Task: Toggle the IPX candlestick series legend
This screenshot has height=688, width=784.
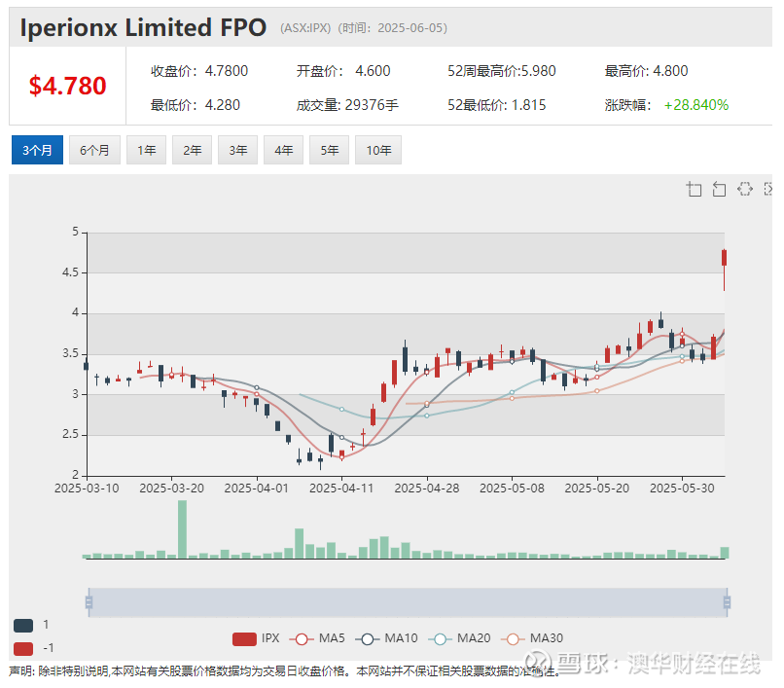Action: (x=256, y=638)
